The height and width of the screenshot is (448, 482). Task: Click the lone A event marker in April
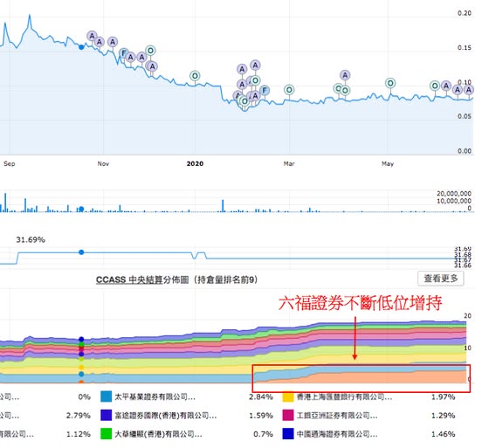(x=345, y=75)
